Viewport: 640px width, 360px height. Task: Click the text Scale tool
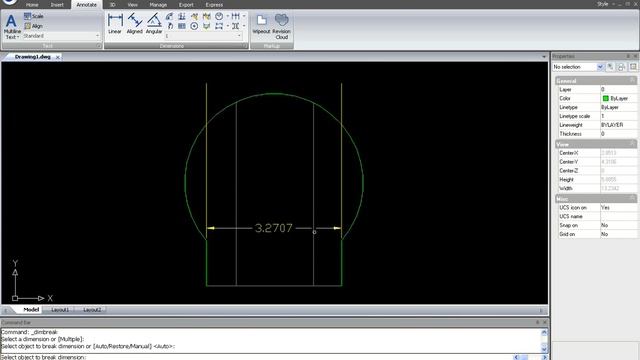click(33, 16)
